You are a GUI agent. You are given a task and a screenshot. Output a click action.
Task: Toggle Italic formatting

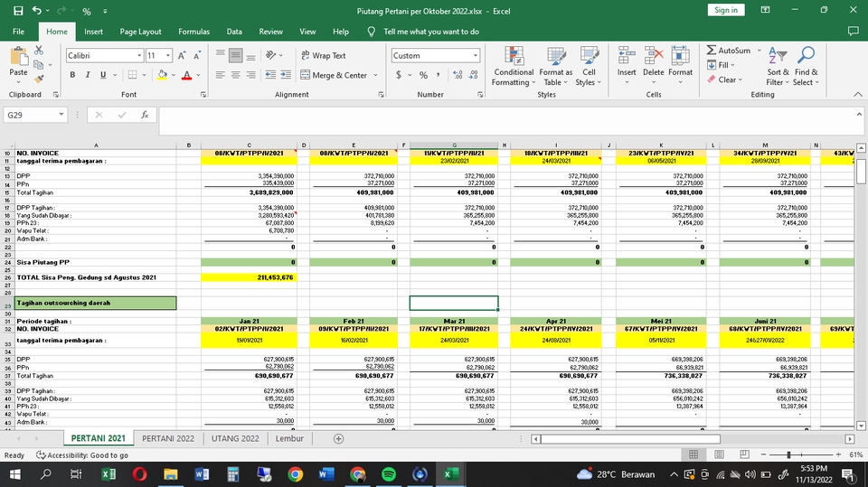tap(88, 75)
